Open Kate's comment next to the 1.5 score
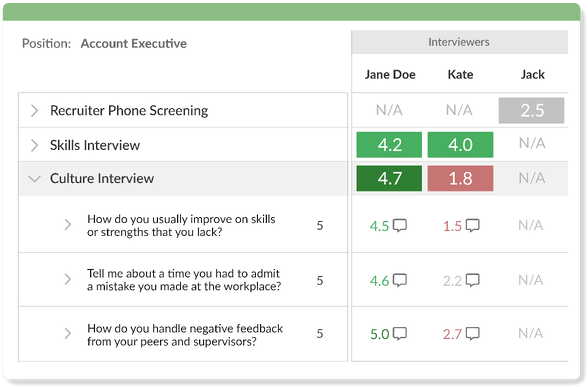The image size is (588, 387). (x=472, y=225)
